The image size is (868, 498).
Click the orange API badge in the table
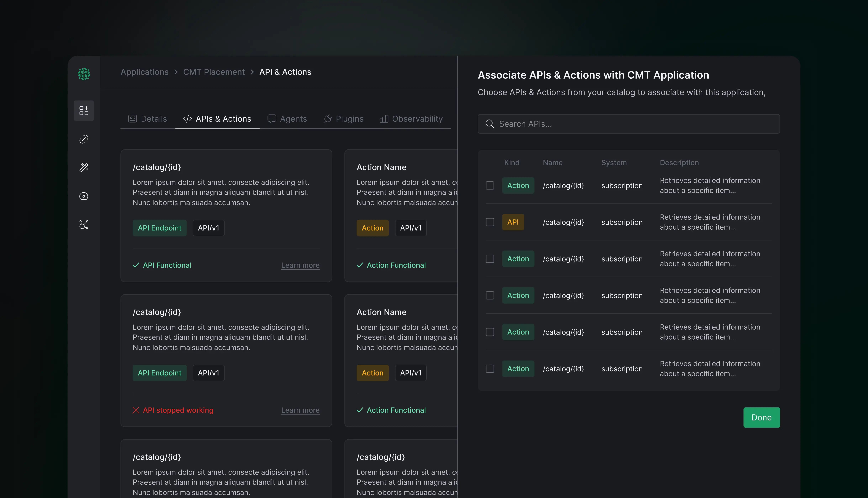513,222
